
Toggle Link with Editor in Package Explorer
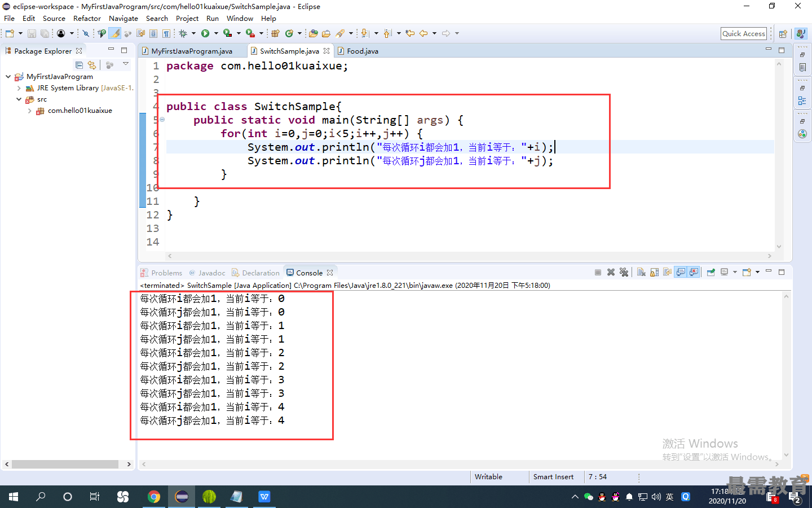point(92,65)
